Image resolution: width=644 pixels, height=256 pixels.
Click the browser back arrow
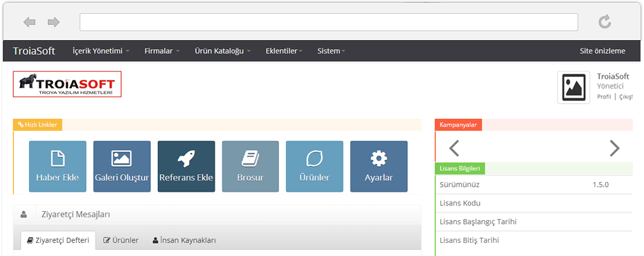[29, 22]
